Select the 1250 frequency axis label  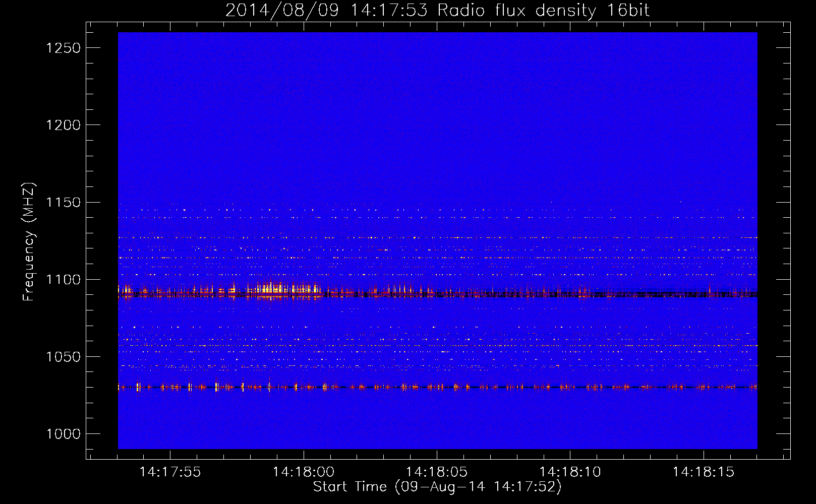coord(63,48)
